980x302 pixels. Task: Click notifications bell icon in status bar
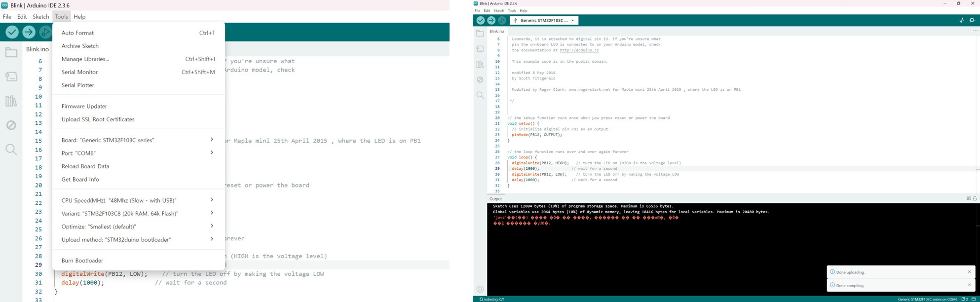pos(964,299)
